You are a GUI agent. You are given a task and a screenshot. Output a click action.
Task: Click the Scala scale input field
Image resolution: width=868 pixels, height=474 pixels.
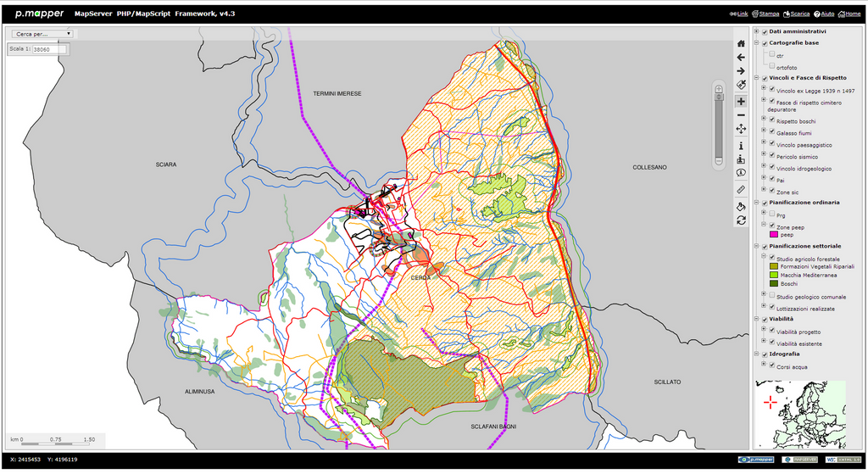(x=48, y=50)
